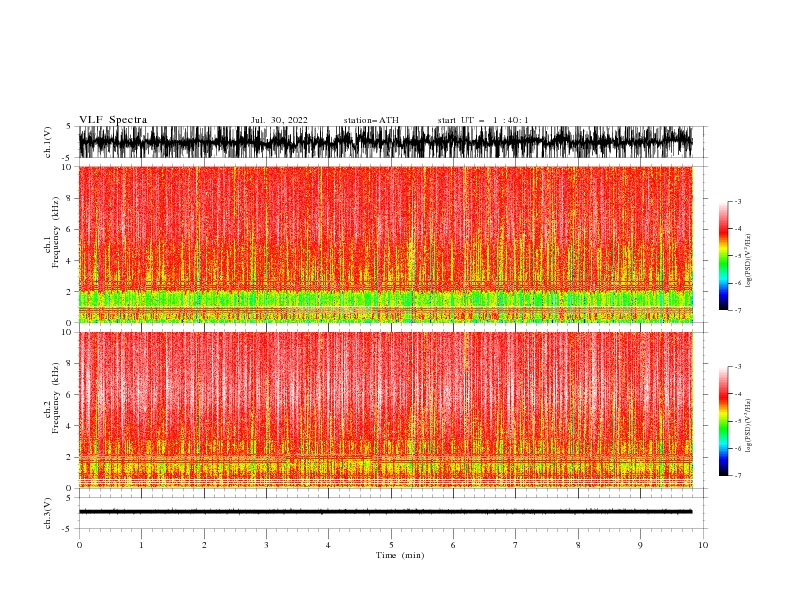Click the ch.1 spectrogram color scale bar

724,256
